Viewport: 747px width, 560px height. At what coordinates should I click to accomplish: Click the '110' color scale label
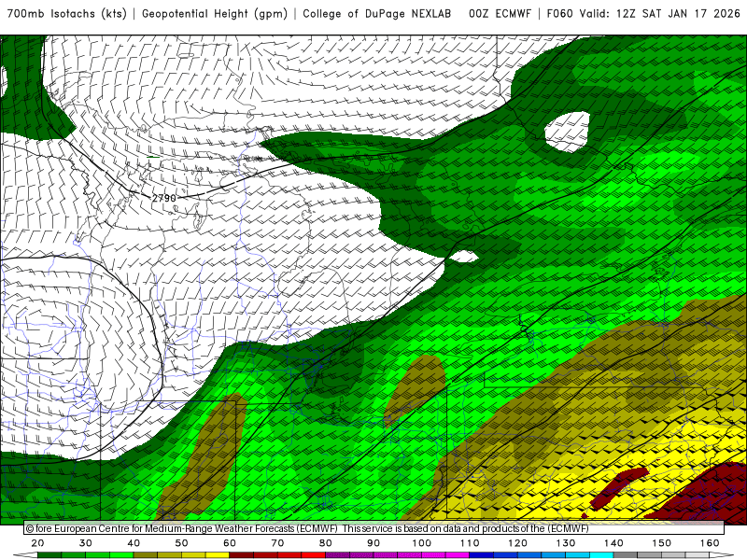click(470, 543)
